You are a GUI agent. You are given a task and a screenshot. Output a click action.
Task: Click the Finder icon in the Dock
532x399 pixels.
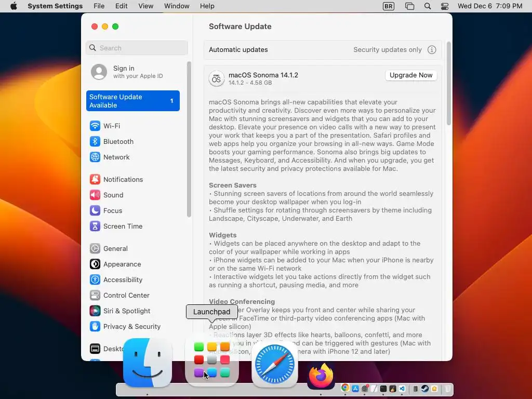click(147, 363)
